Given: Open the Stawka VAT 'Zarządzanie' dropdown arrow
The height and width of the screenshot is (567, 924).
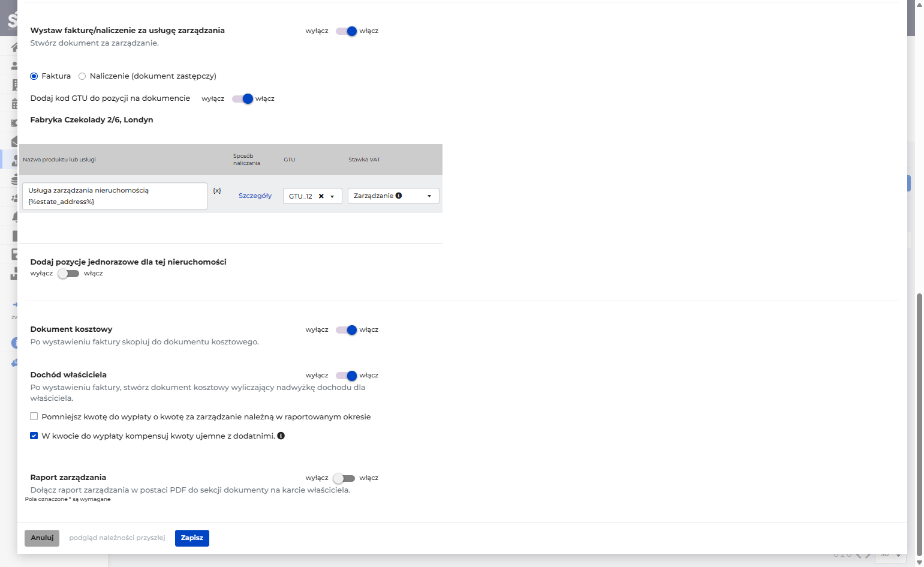Looking at the screenshot, I should tap(429, 196).
